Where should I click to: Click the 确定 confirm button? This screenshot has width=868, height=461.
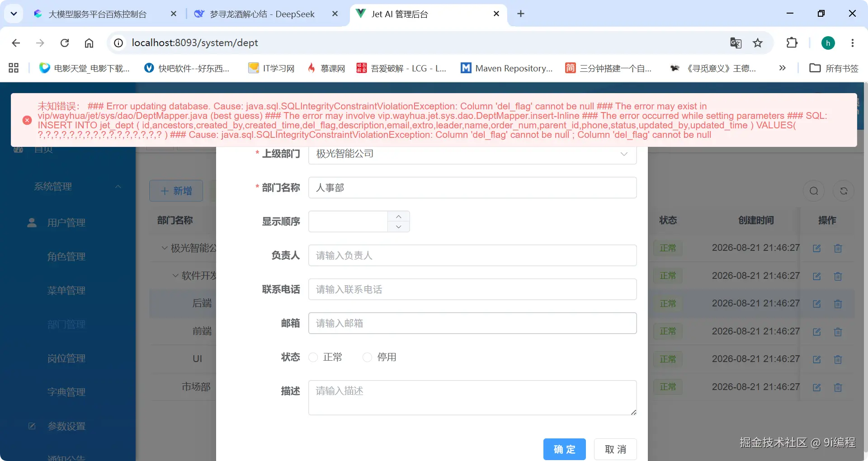point(564,449)
